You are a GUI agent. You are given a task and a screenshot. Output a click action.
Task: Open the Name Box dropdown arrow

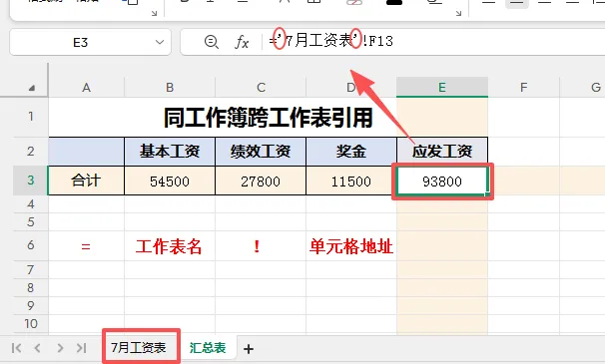click(x=160, y=42)
